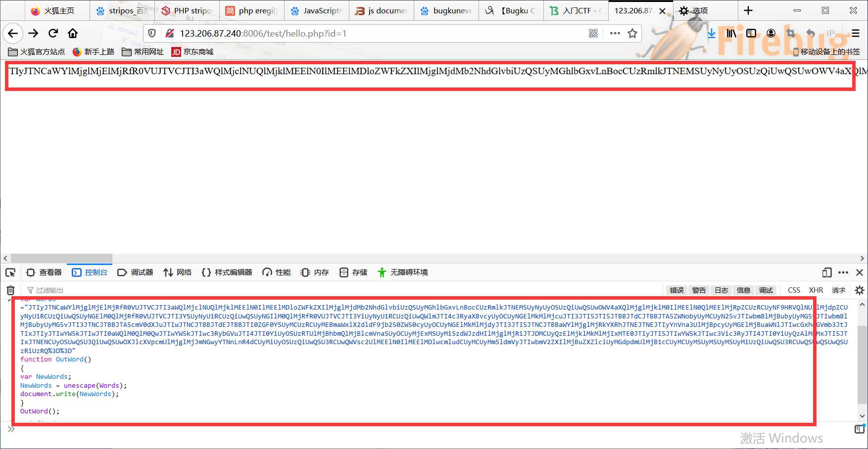Viewport: 868px width, 449px height.
Task: Open the 样式编辑器 (Style Editor) panel
Action: click(227, 272)
